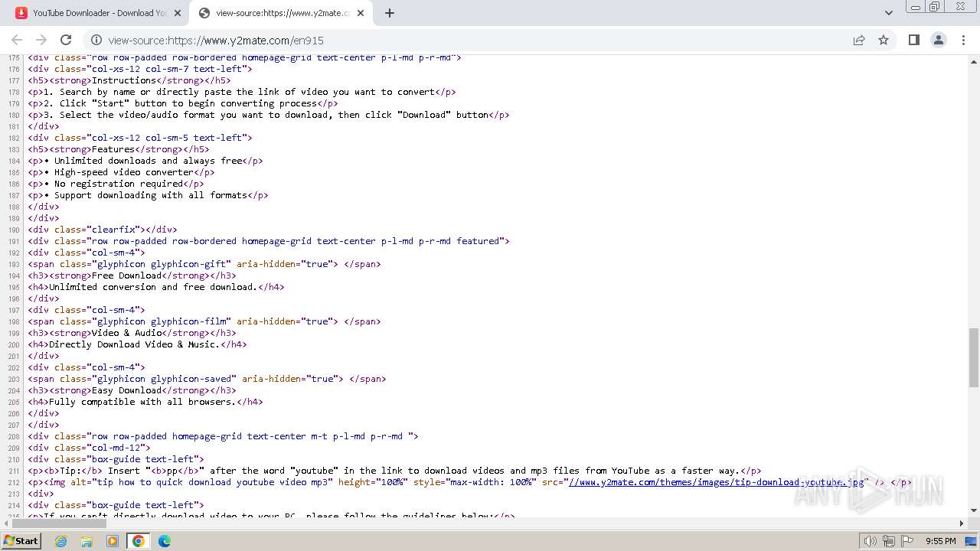Launch Internet Explorer from taskbar
Image resolution: width=980 pixels, height=551 pixels.
point(61,541)
